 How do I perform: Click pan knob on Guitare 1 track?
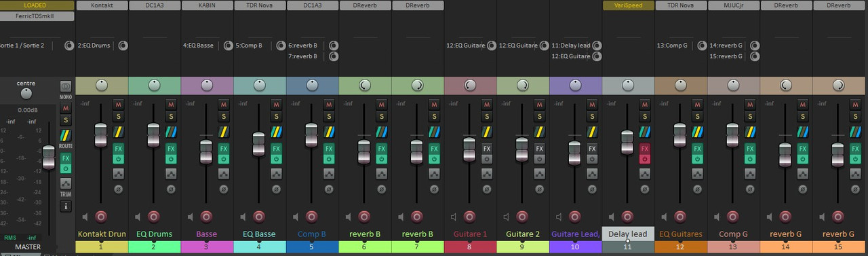pyautogui.click(x=469, y=86)
